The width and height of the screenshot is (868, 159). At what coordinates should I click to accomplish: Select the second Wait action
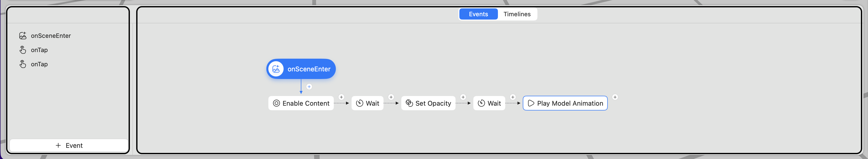click(489, 103)
